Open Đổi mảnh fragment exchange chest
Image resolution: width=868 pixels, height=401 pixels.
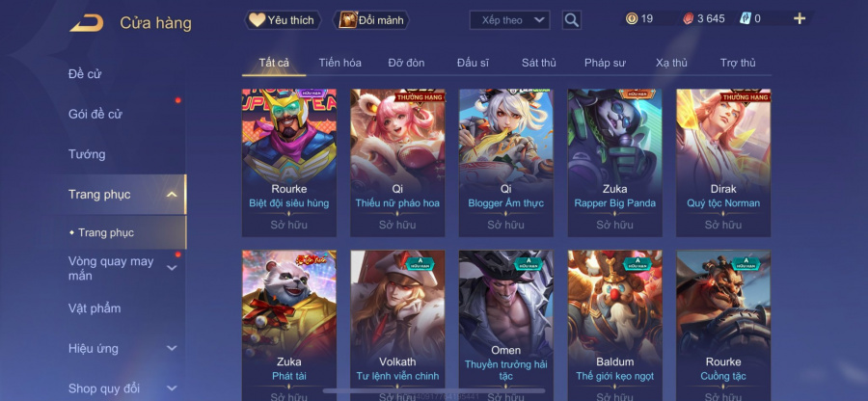371,20
